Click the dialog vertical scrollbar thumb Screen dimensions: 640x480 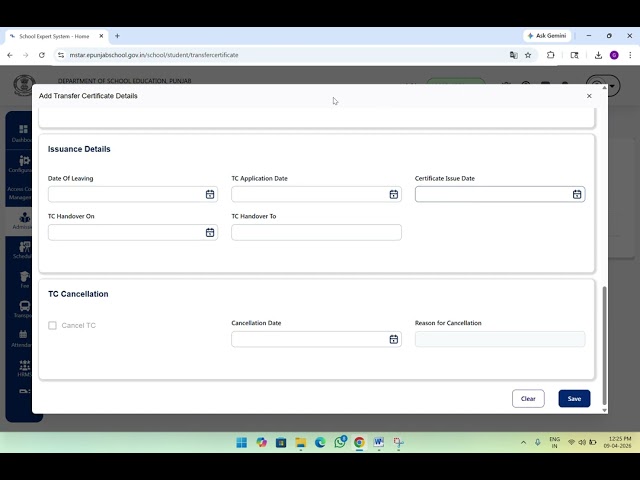point(604,345)
